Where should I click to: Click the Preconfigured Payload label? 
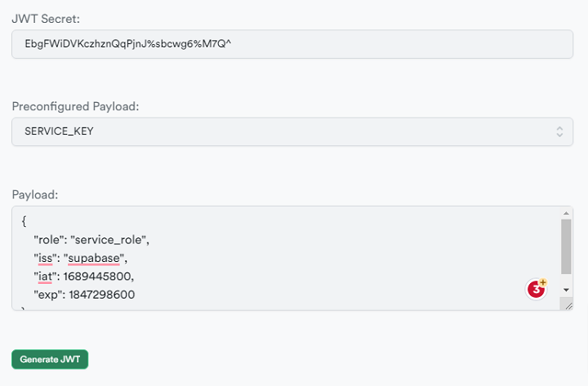(x=75, y=106)
